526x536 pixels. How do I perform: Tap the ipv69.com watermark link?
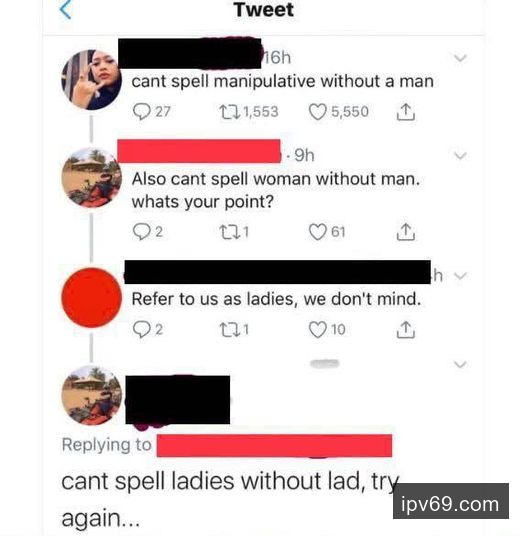point(450,505)
